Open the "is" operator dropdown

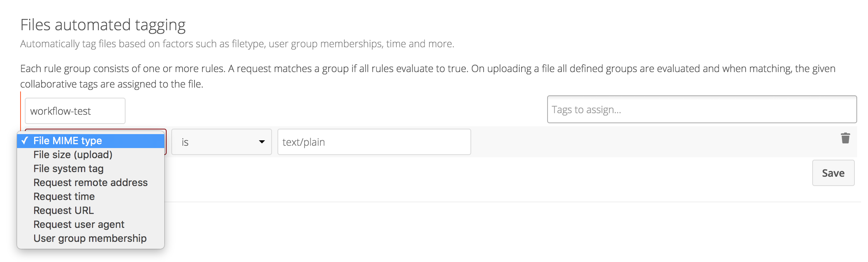tap(221, 142)
